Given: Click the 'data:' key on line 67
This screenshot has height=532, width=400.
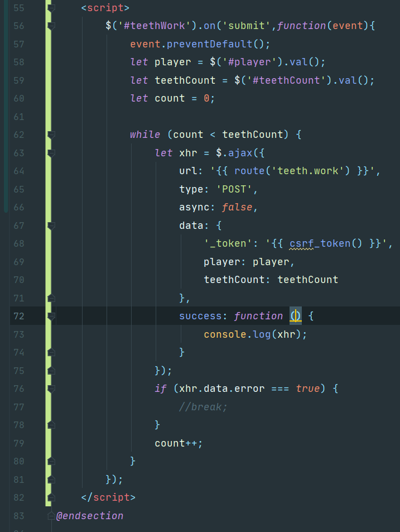Looking at the screenshot, I should pyautogui.click(x=194, y=226).
